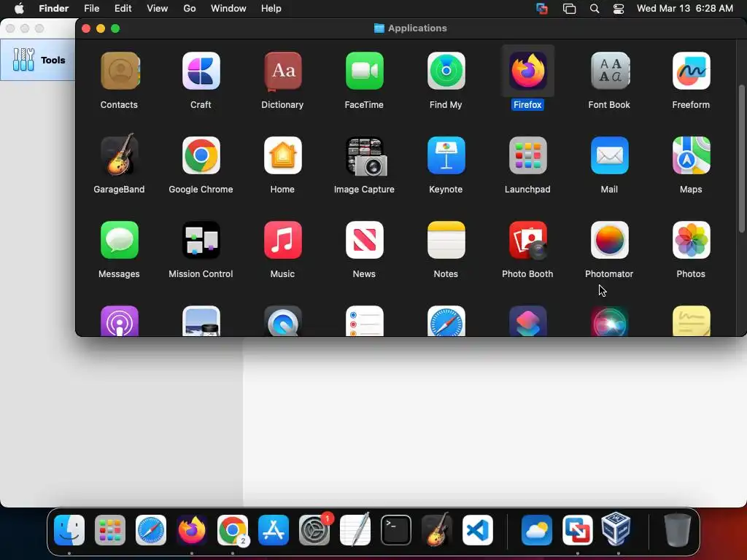Select the Mission Control icon
This screenshot has width=747, height=560.
coord(201,240)
